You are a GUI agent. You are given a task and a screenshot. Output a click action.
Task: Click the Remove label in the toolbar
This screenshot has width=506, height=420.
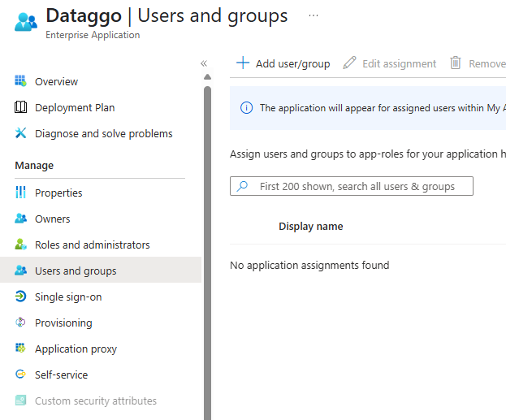point(487,64)
